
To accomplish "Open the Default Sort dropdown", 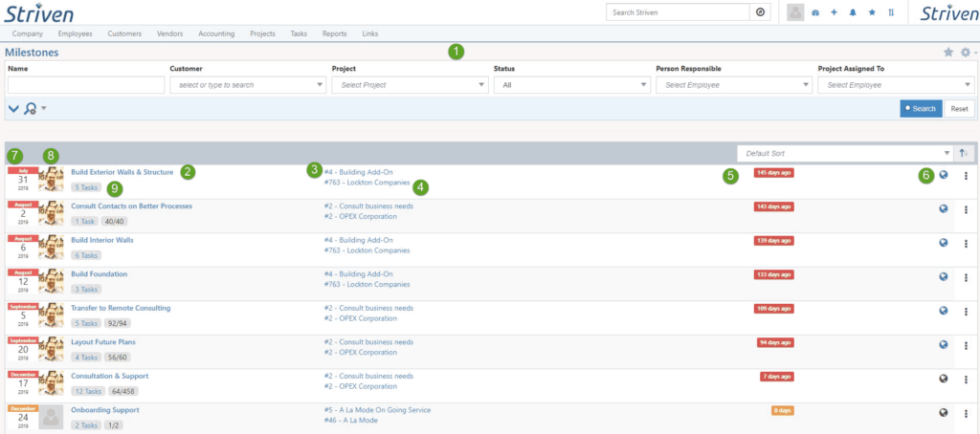I will click(846, 153).
